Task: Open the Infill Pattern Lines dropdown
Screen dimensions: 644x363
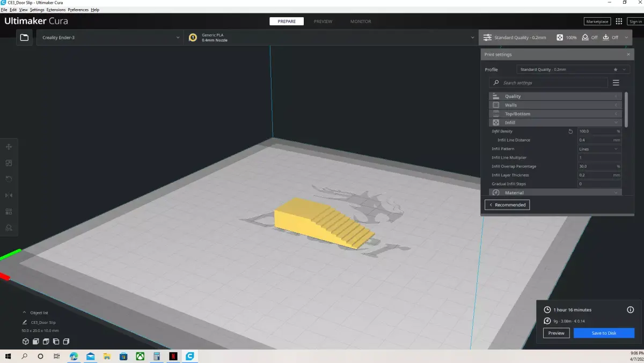Action: [x=599, y=149]
